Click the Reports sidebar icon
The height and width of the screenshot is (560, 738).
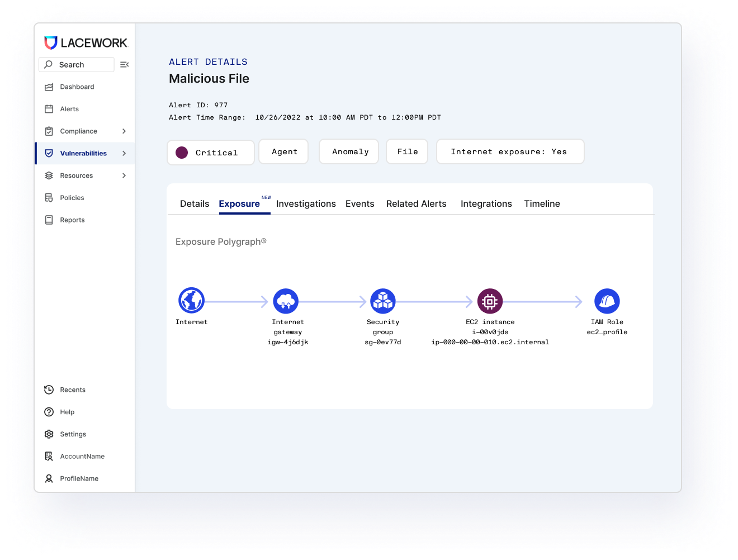click(x=50, y=220)
